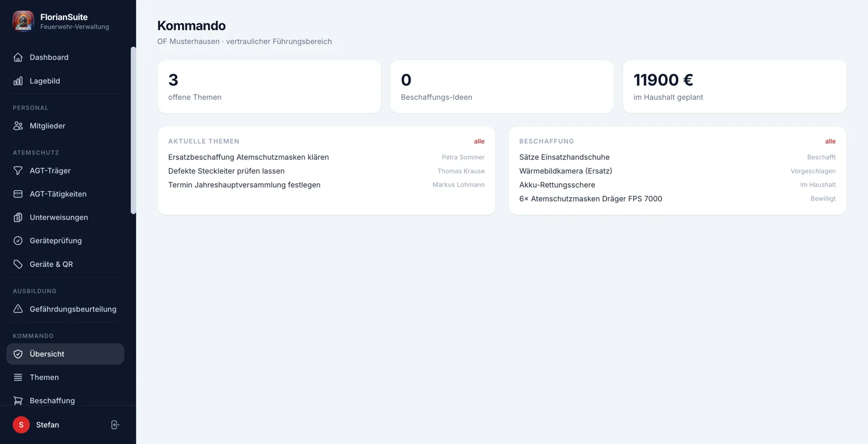Click the 'OF Musterhausen' subtitle text
Screen dimensions: 868x444
point(188,42)
